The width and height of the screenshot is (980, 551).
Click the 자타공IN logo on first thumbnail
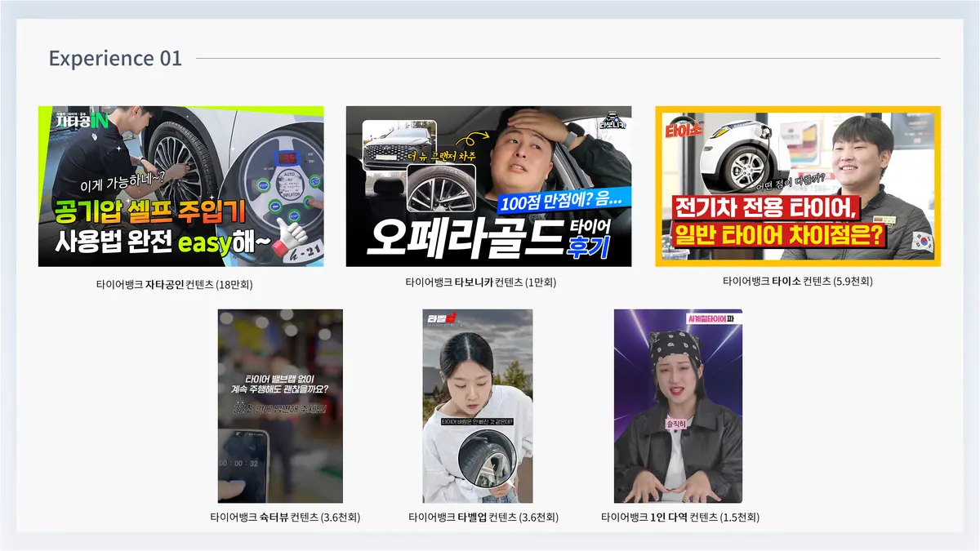82,121
